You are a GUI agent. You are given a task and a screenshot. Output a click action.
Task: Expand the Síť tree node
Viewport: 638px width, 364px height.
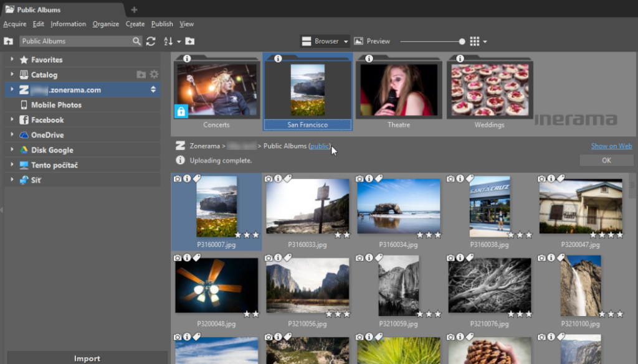(x=12, y=180)
